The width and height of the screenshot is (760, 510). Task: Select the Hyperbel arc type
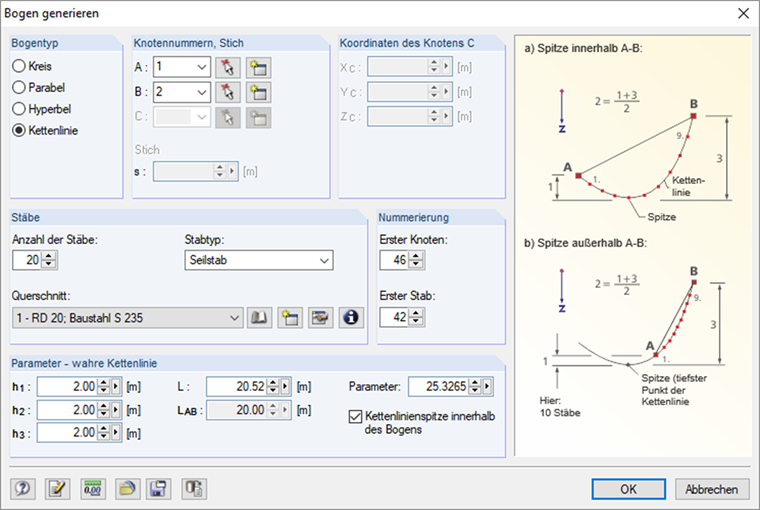click(x=42, y=109)
